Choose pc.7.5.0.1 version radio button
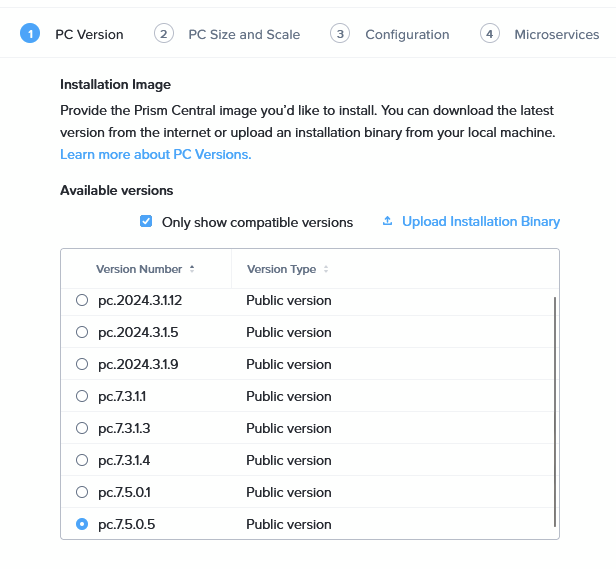Viewport: 616px width, 569px height. click(82, 492)
